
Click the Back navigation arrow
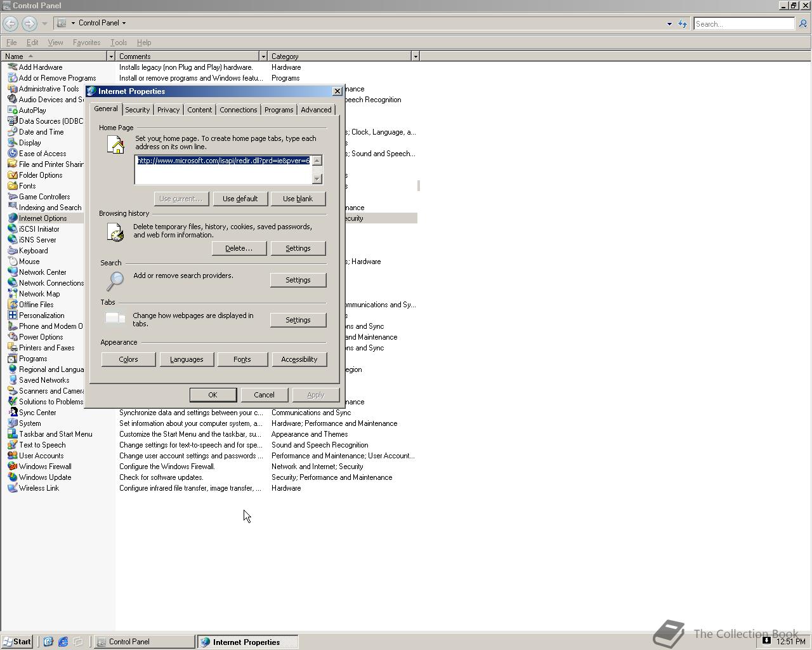10,23
